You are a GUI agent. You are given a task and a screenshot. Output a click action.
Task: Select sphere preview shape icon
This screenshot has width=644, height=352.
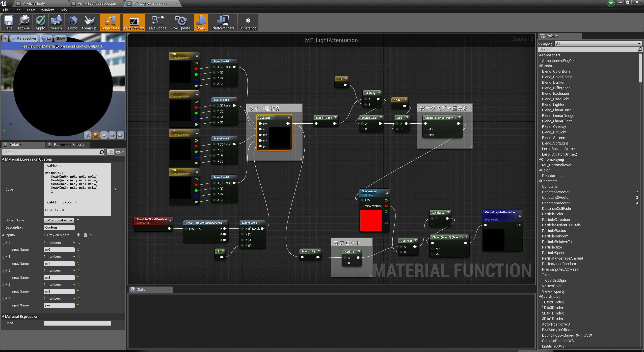click(95, 135)
